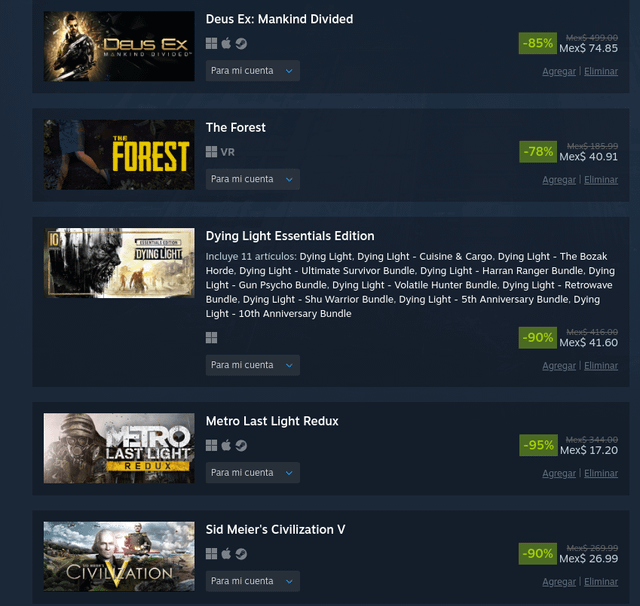
Task: Click the VR label next to The Forest
Action: pyautogui.click(x=228, y=152)
